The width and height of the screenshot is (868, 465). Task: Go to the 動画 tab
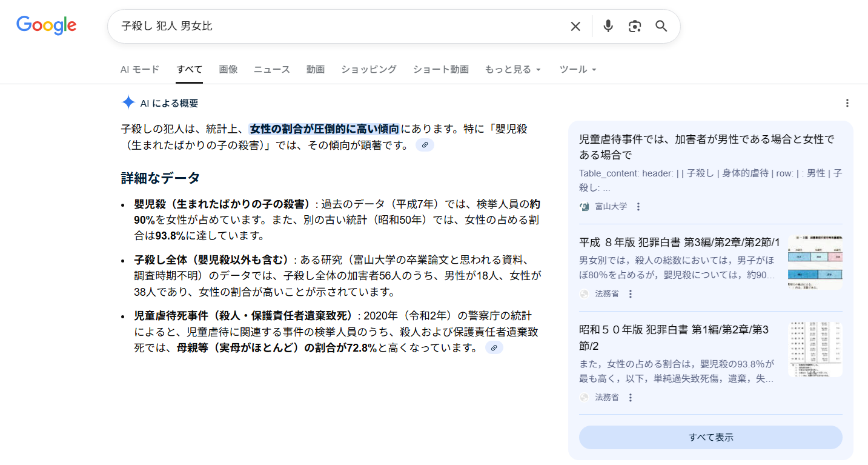(x=316, y=69)
